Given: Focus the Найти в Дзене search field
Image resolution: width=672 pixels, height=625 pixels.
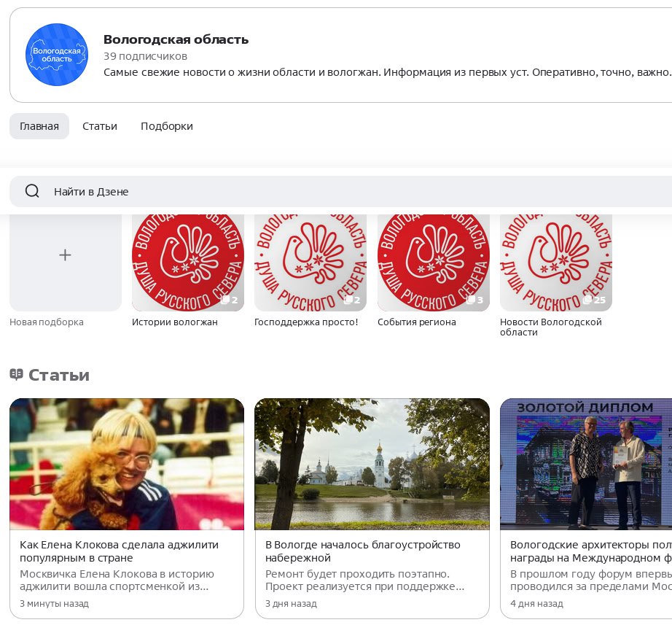Looking at the screenshot, I should (x=340, y=191).
